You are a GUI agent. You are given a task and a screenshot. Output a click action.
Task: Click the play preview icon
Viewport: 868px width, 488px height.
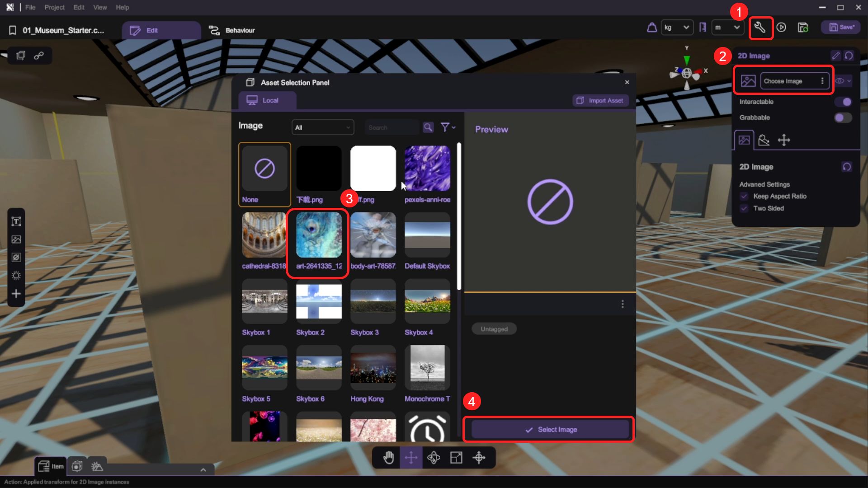(781, 28)
